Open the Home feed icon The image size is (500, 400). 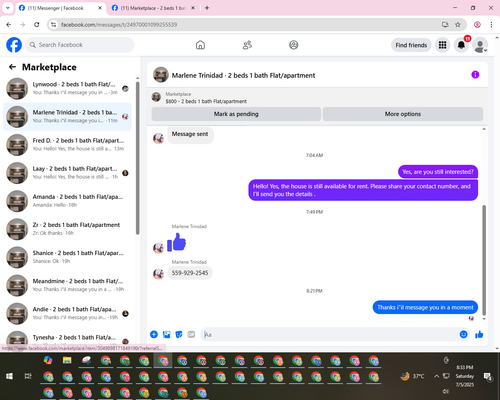coord(200,45)
